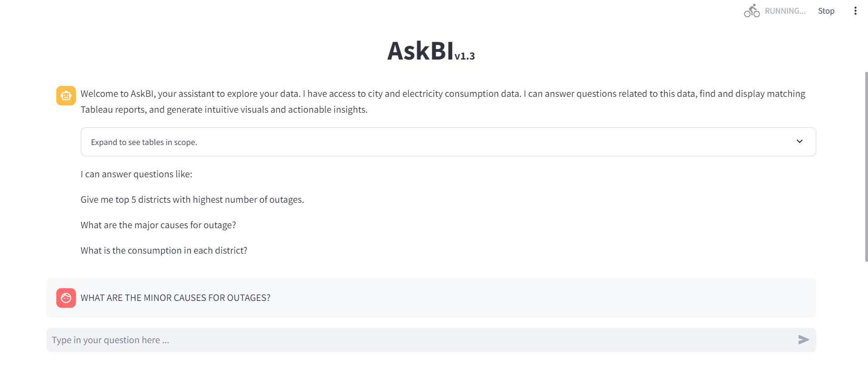Viewport: 868px width, 390px height.
Task: Open the three-dot main menu
Action: 855,11
